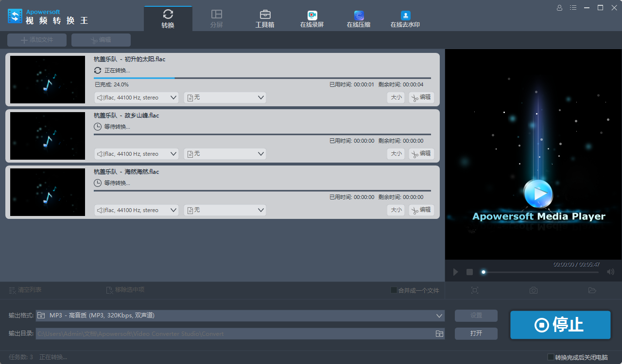
Task: Enable 合并成一个文件 checkbox
Action: pos(394,290)
